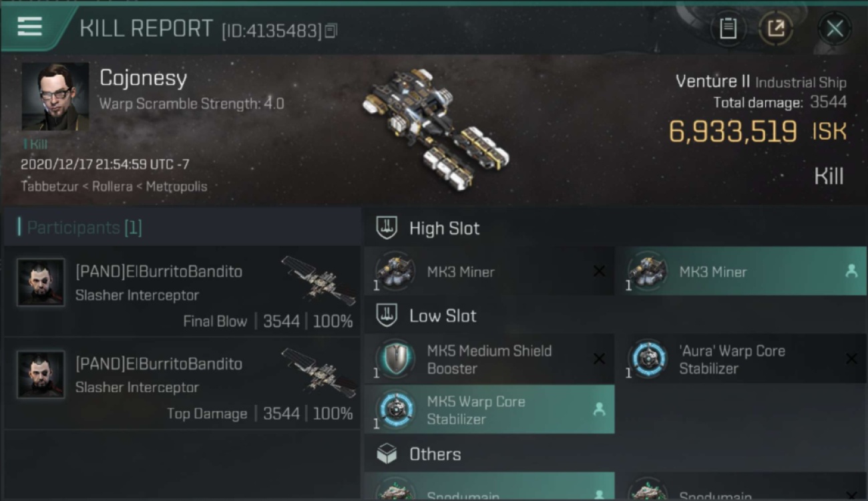Select the Top Damage ElBurritoBandito entry
Screen dimensions: 868x501
point(182,383)
